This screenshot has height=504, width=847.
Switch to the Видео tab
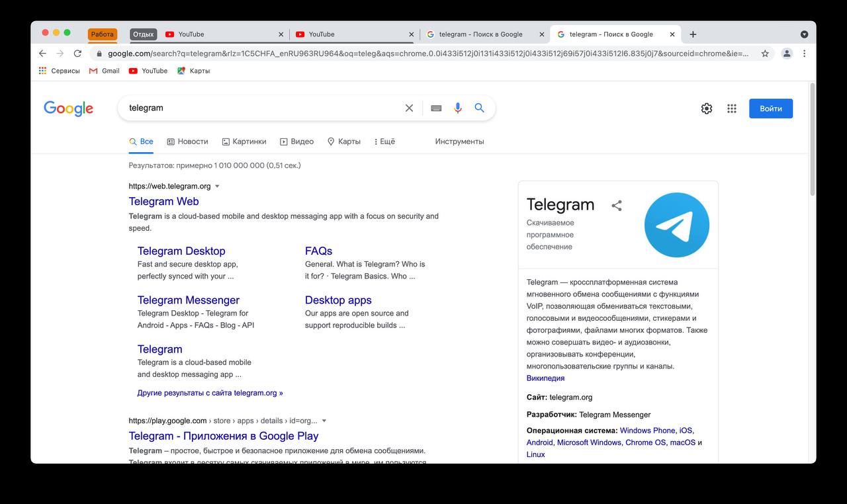pyautogui.click(x=296, y=142)
